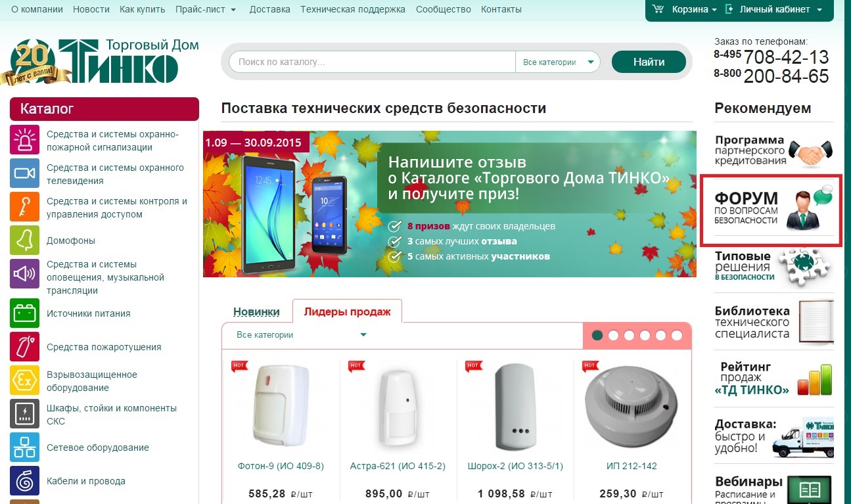Expand the Прайс-лист dropdown menu
Image resolution: width=851 pixels, height=504 pixels.
click(206, 9)
